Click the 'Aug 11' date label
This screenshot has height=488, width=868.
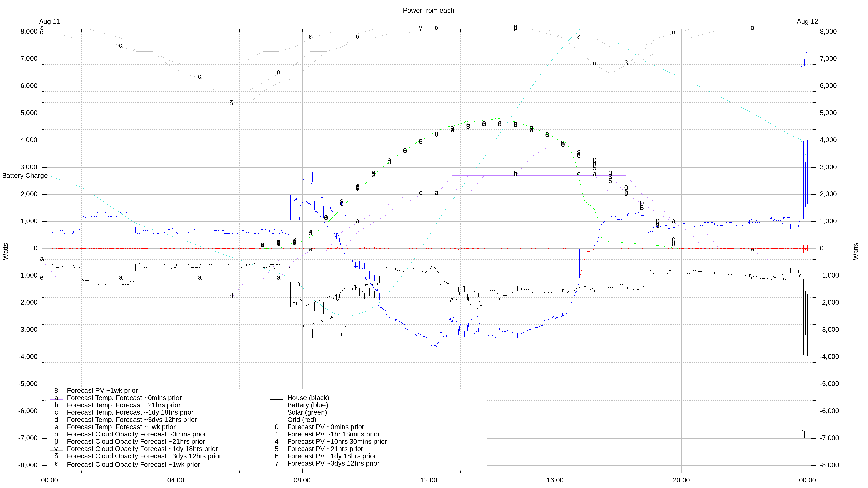[x=49, y=22]
